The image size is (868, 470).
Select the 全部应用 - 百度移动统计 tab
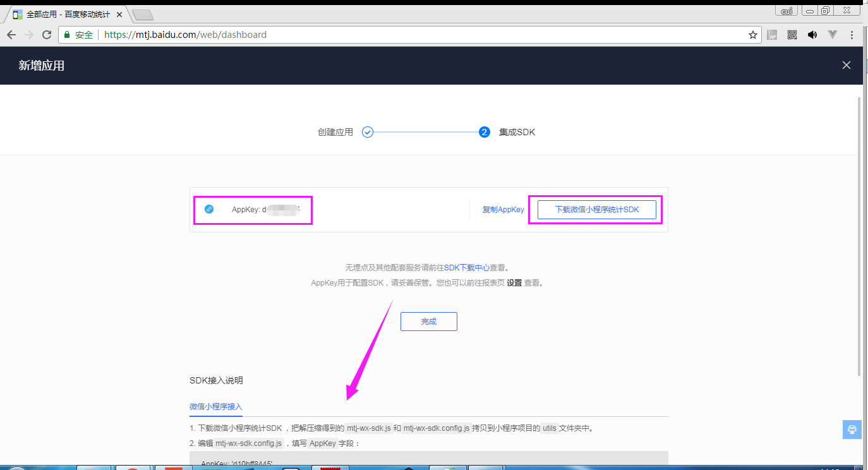(x=68, y=14)
